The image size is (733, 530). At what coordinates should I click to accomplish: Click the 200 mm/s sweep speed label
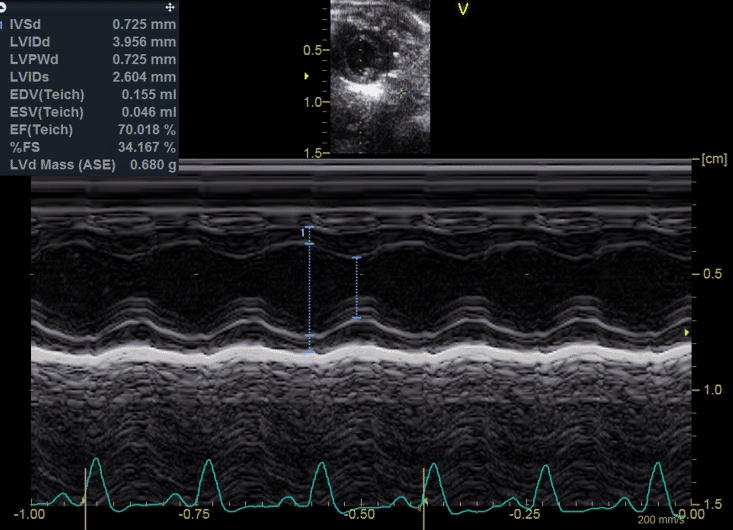pyautogui.click(x=660, y=520)
